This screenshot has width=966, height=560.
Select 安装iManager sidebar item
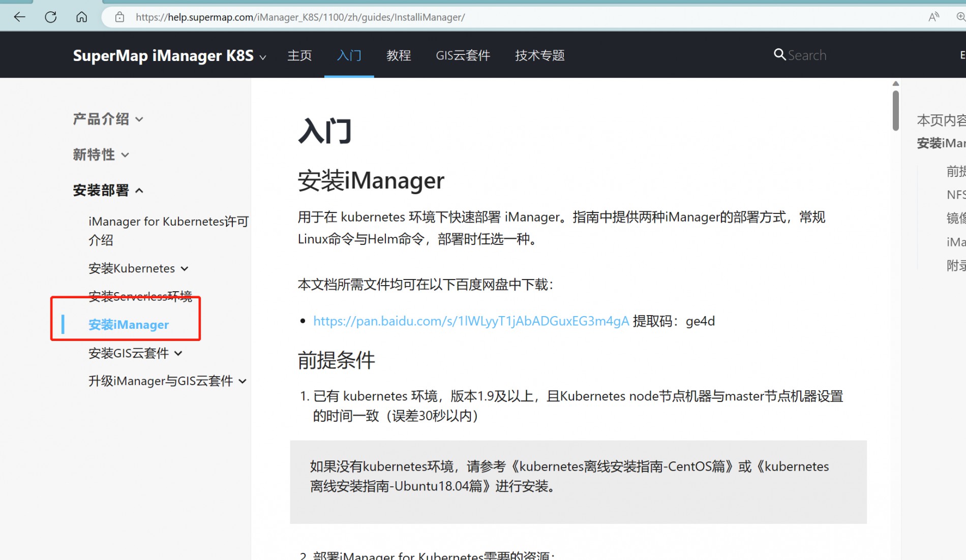click(128, 325)
